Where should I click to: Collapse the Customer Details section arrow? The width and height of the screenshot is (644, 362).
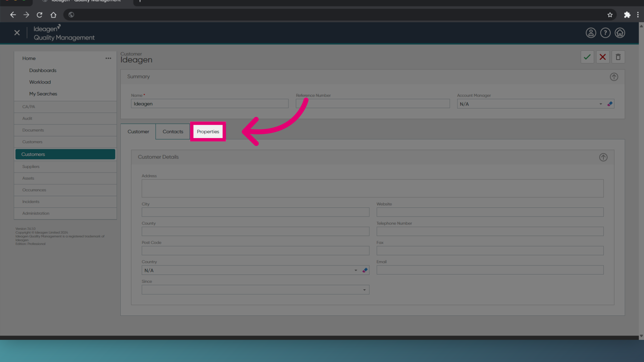coord(603,157)
